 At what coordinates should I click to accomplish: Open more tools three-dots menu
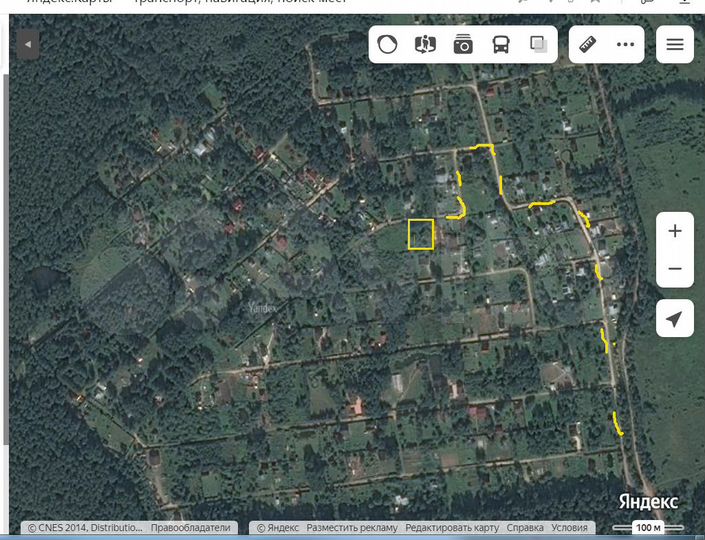626,44
